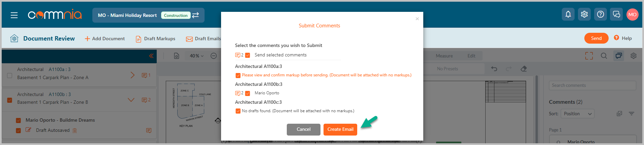644x145 pixels.
Task: Switch project using the swap arrows icon
Action: 195,15
